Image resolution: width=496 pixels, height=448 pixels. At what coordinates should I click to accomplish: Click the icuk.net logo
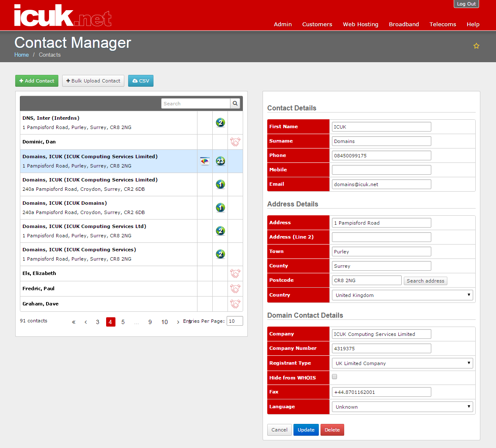pos(63,16)
